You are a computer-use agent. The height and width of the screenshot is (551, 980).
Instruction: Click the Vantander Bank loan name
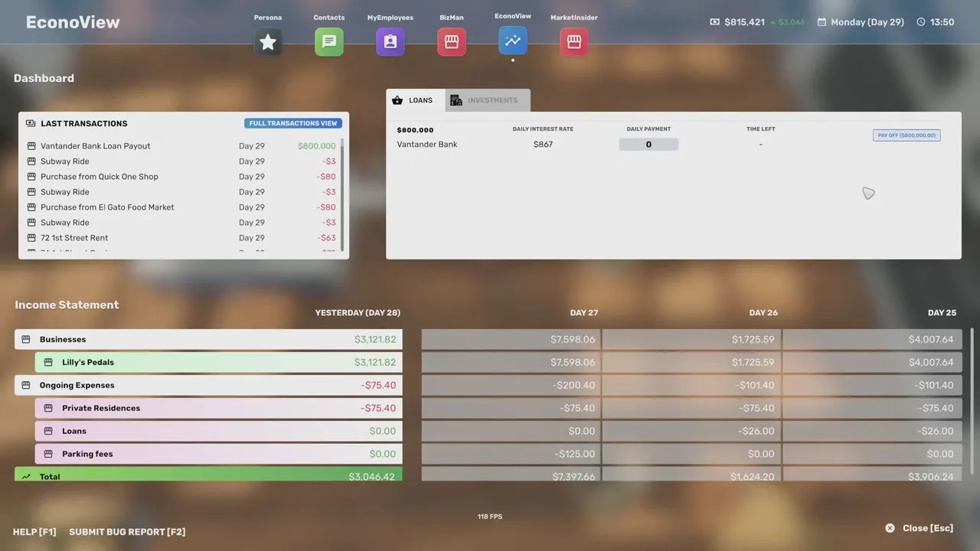427,145
